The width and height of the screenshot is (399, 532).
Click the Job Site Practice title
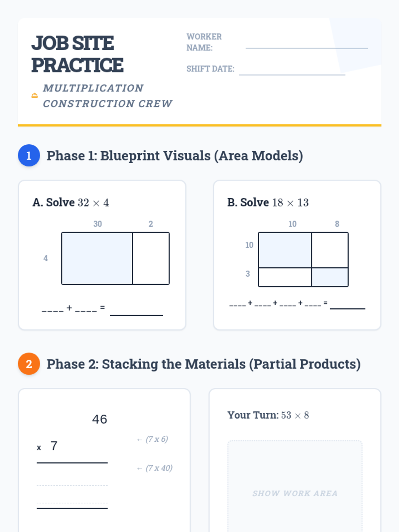(x=77, y=54)
